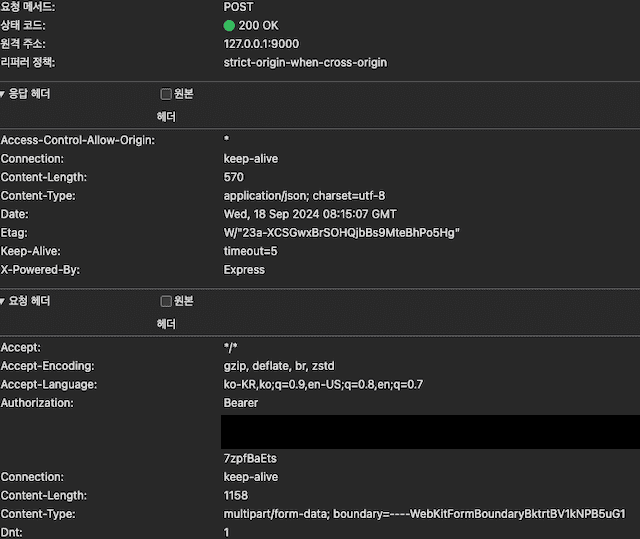The width and height of the screenshot is (640, 539).
Task: Select the Access-Control-Allow-Origin header name
Action: (x=77, y=140)
